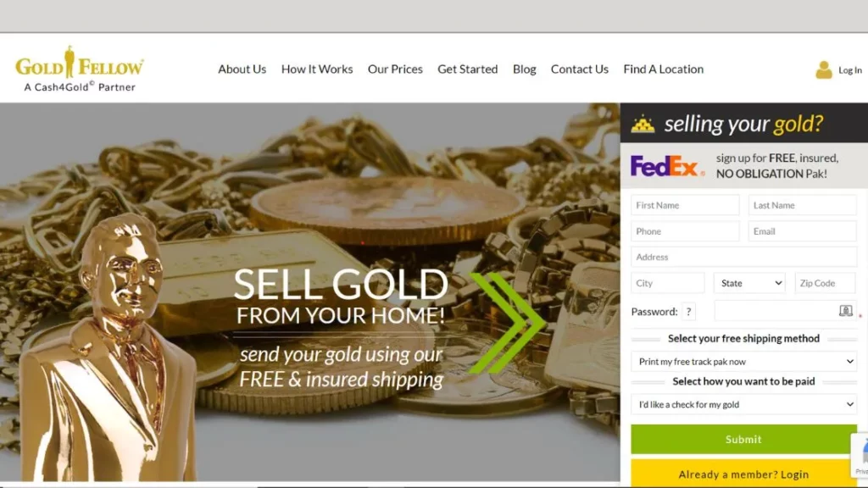Click the GoldFellow logo

click(x=80, y=68)
